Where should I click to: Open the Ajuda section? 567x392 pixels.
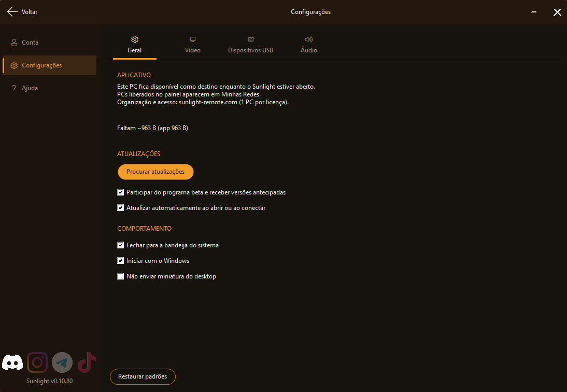(x=50, y=88)
